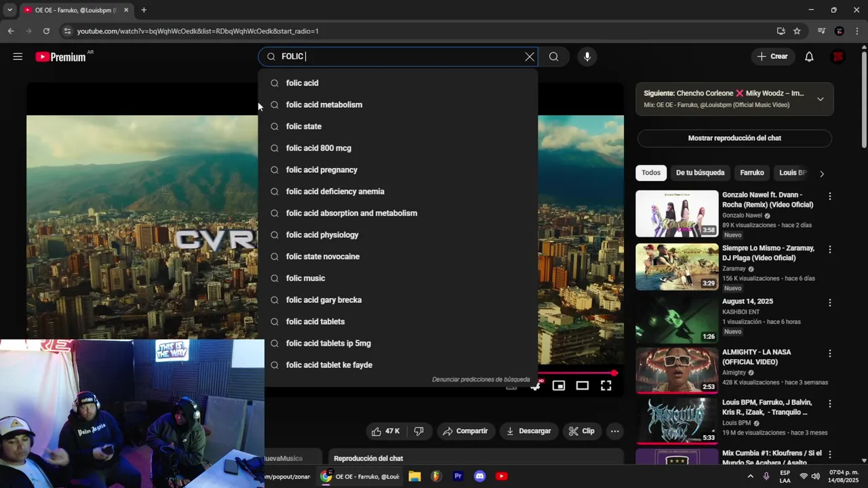
Task: Reload the page in Chrome
Action: click(46, 31)
